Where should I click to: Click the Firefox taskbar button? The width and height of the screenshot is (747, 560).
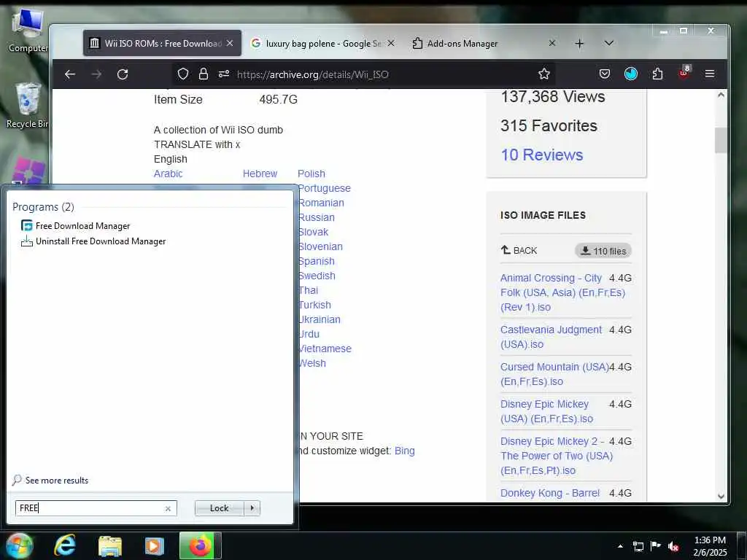tap(200, 545)
